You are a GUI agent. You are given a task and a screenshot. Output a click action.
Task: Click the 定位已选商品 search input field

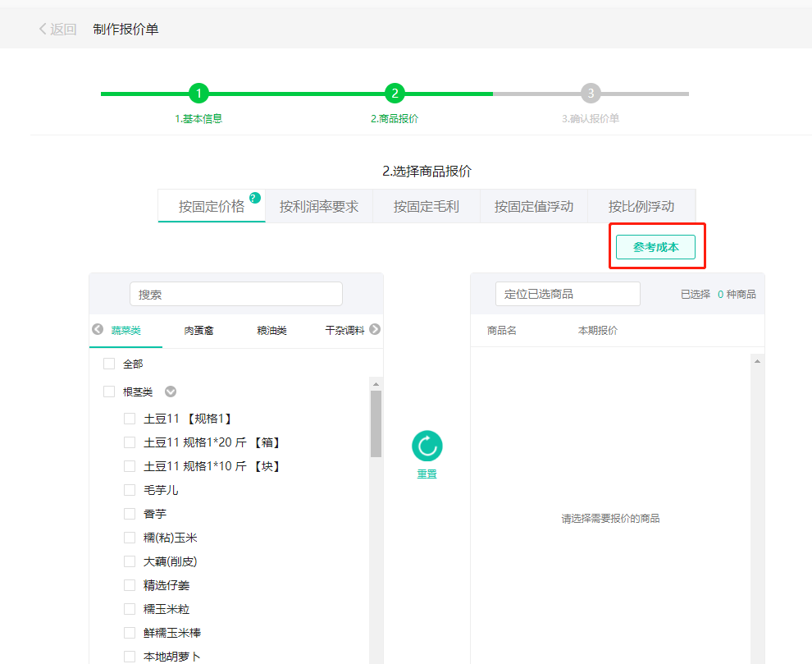pyautogui.click(x=568, y=293)
